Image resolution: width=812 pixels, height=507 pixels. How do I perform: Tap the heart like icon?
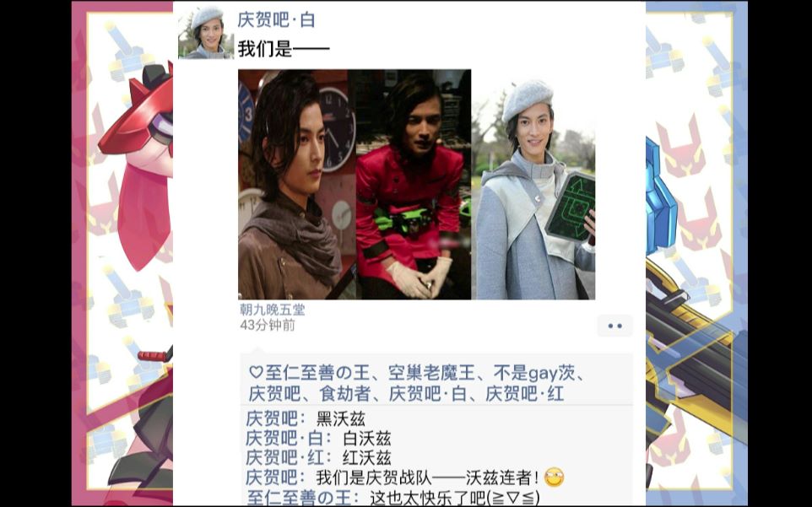click(x=256, y=372)
